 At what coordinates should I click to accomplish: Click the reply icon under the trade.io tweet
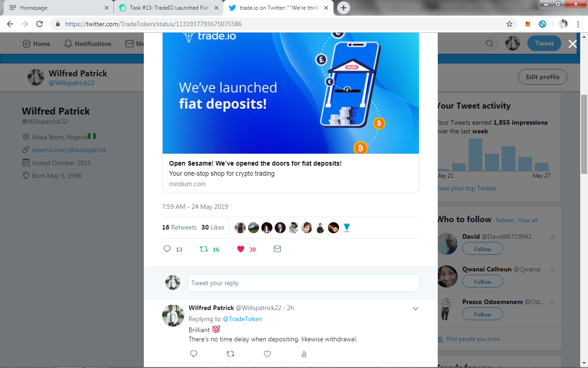[167, 249]
